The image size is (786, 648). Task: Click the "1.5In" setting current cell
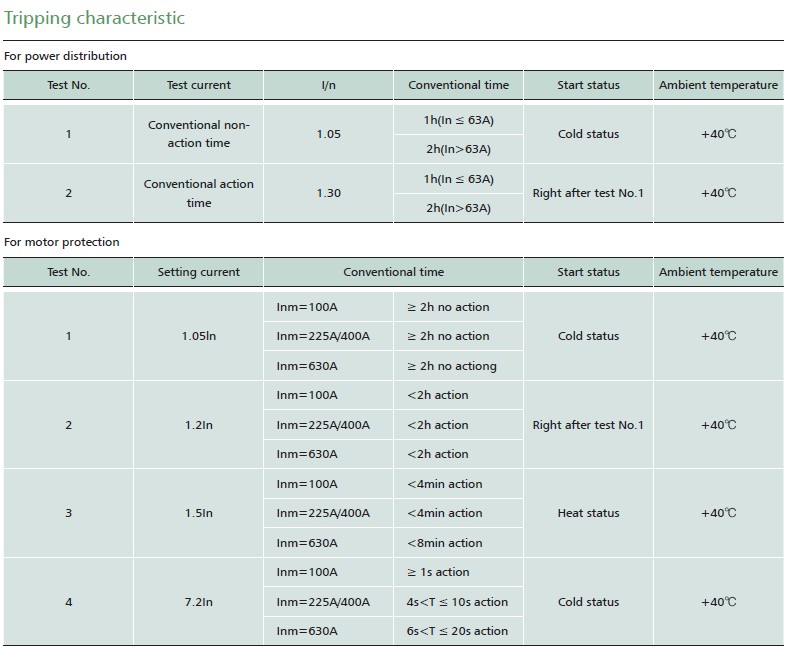[x=199, y=513]
